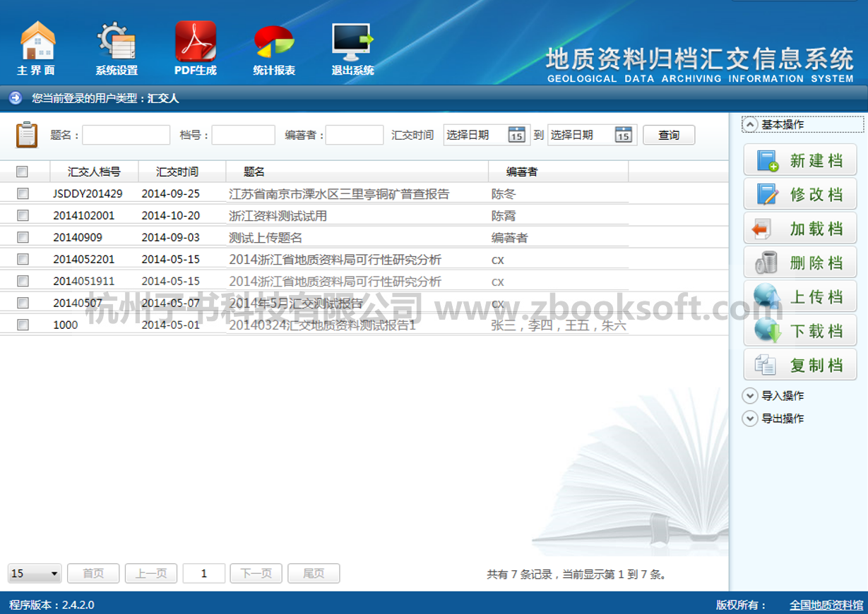Open the 全国地质资料馆 link
The image size is (868, 614).
pos(826,605)
